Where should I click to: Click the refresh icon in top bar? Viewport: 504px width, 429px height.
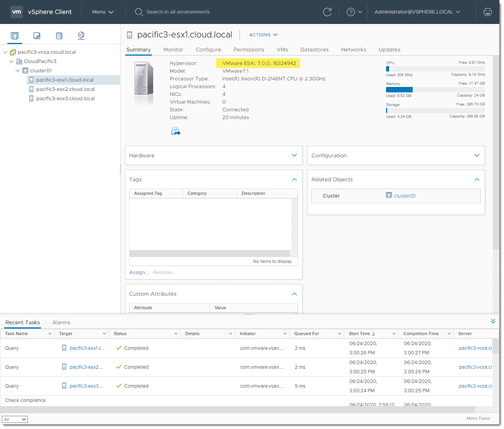(x=327, y=12)
